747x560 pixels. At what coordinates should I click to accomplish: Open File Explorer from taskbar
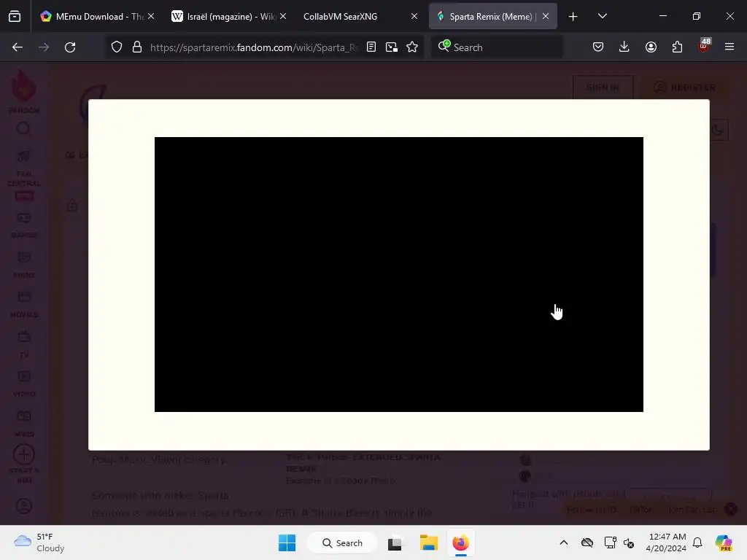point(429,542)
